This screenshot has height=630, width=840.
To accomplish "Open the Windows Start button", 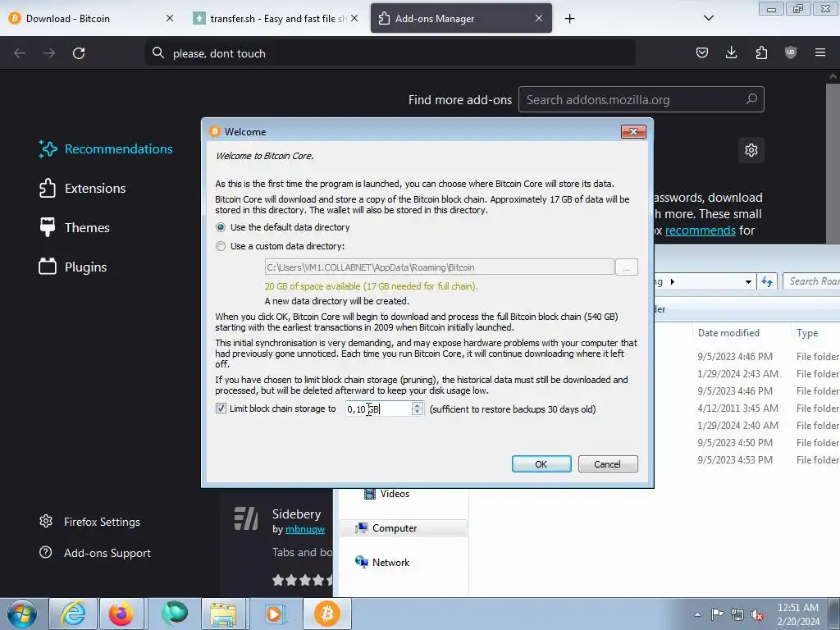I will [x=21, y=614].
